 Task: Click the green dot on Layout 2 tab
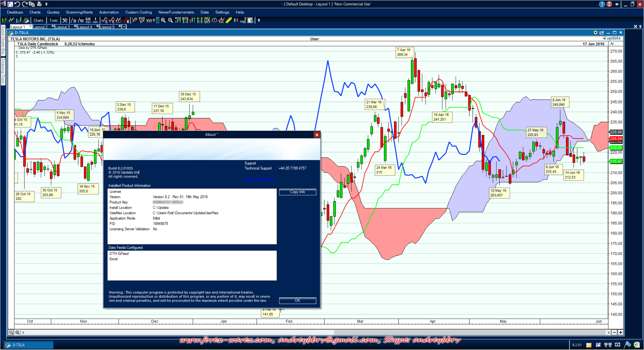click(53, 26)
